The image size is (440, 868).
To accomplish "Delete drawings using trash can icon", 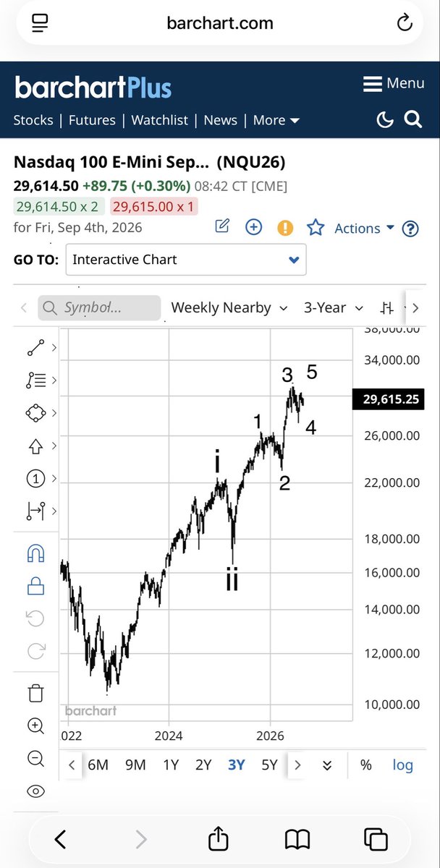I will pyautogui.click(x=35, y=693).
